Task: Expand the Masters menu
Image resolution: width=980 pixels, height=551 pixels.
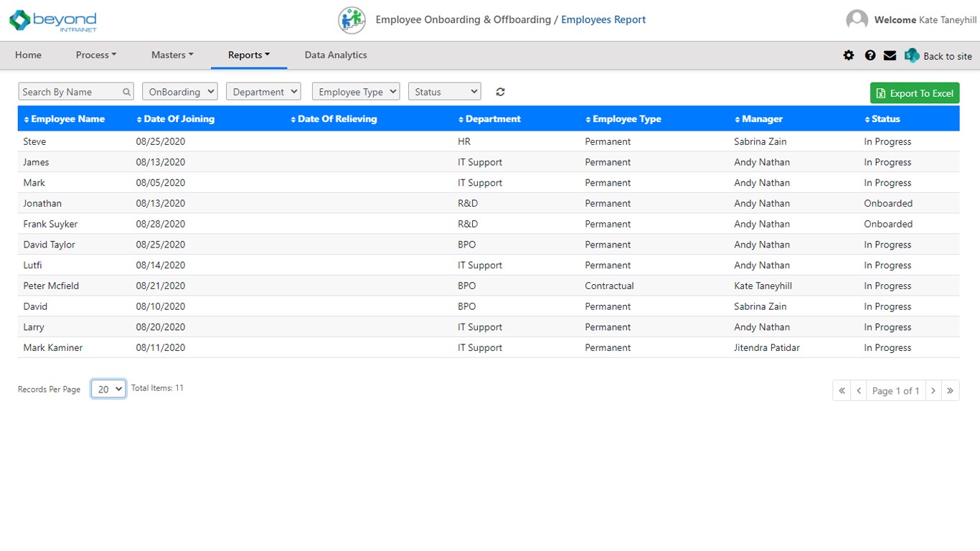Action: coord(172,55)
